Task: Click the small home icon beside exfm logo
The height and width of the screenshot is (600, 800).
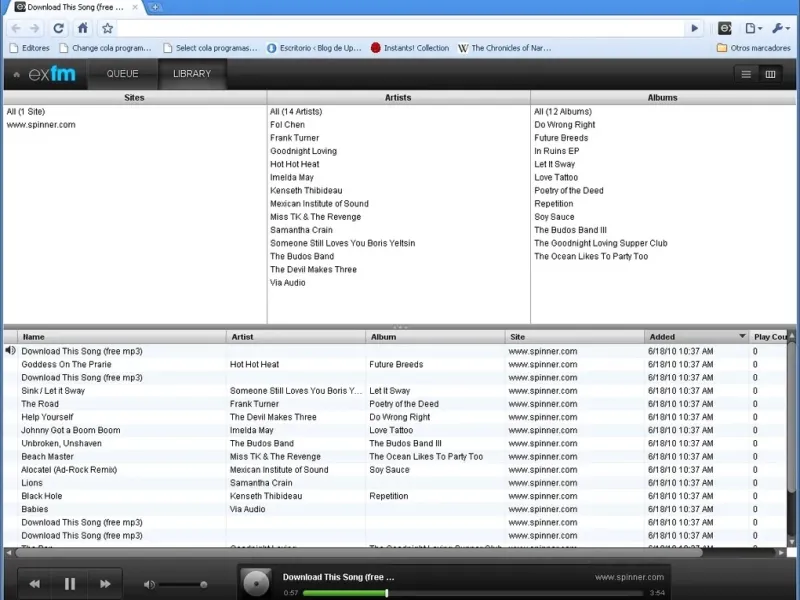Action: click(x=16, y=74)
